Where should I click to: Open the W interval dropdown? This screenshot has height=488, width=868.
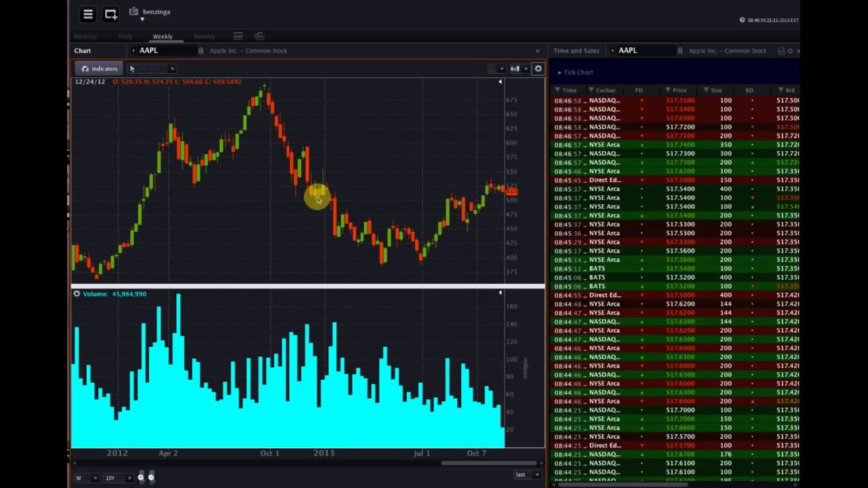click(x=86, y=478)
